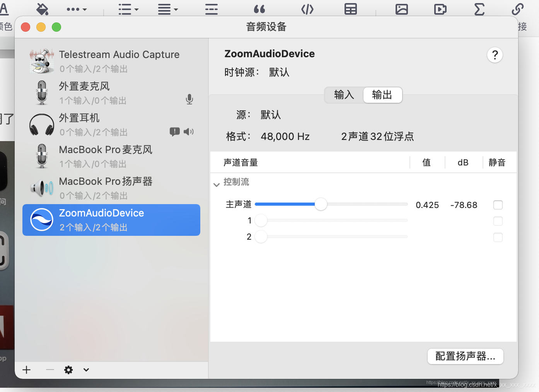
Task: Click the microphone icon on the 外置麦克风 row
Action: pyautogui.click(x=189, y=99)
